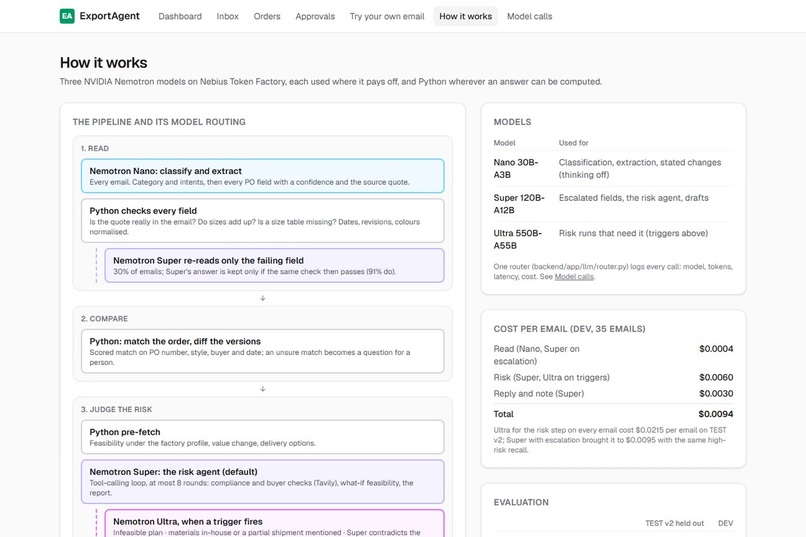Click TEST v2 held out column header
The image size is (806, 537).
click(674, 523)
